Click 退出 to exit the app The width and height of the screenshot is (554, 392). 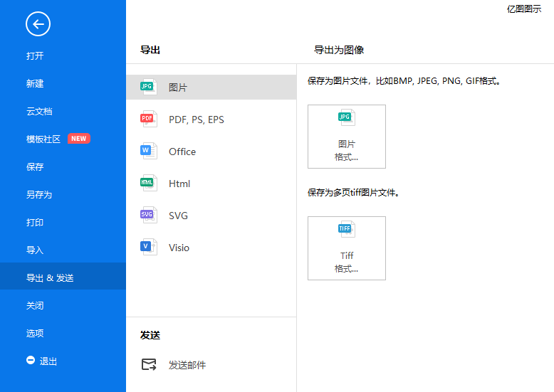[x=48, y=361]
